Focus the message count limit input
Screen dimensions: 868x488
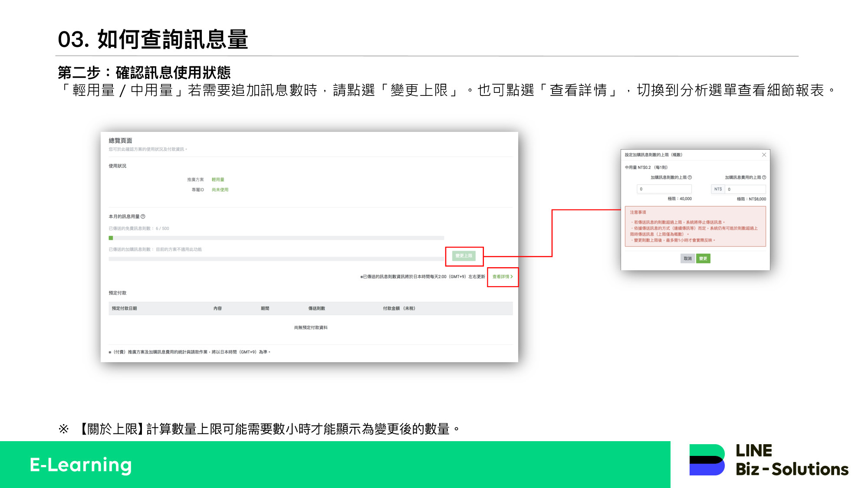point(664,189)
